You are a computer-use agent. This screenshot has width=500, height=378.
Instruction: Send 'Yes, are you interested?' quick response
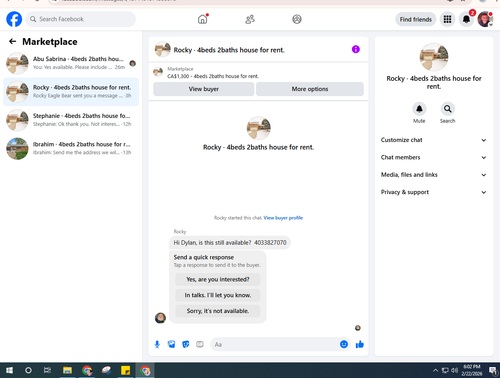218,279
